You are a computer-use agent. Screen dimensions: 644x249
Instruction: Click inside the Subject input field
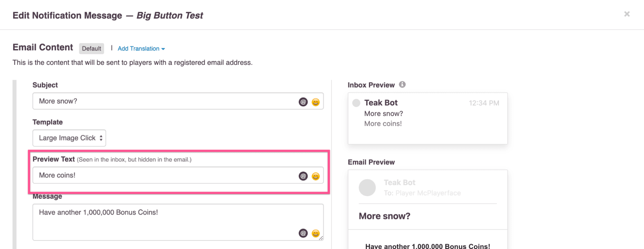tap(161, 101)
